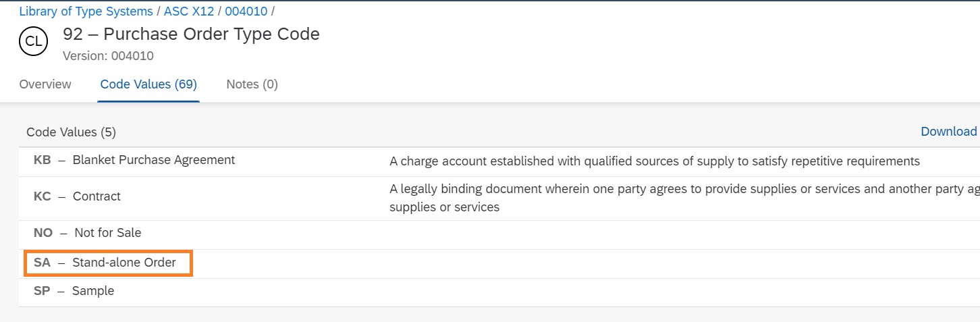Click the bold SP code abbreviation
Viewport: 980px width, 322px height.
42,291
